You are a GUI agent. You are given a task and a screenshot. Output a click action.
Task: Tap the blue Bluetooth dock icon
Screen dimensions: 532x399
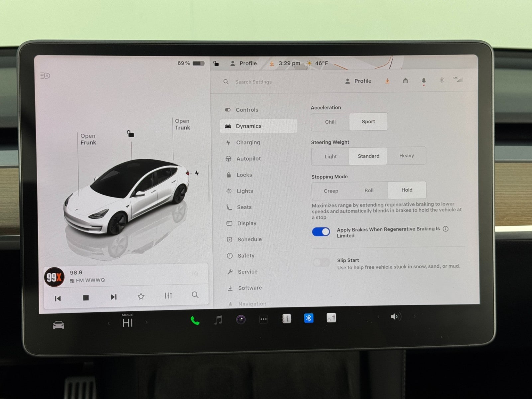pyautogui.click(x=309, y=318)
